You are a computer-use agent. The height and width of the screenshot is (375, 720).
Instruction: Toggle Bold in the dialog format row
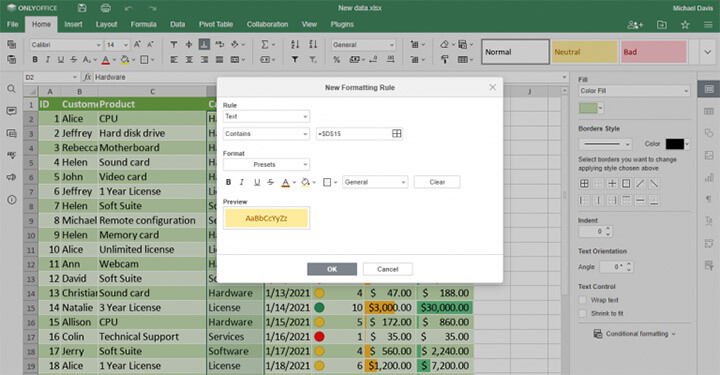point(228,182)
